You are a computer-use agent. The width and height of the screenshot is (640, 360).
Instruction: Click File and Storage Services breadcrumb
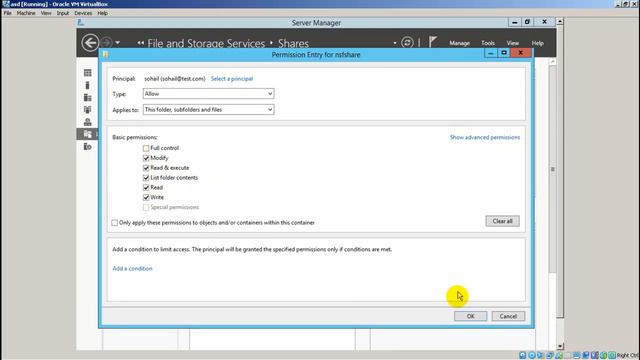click(206, 43)
